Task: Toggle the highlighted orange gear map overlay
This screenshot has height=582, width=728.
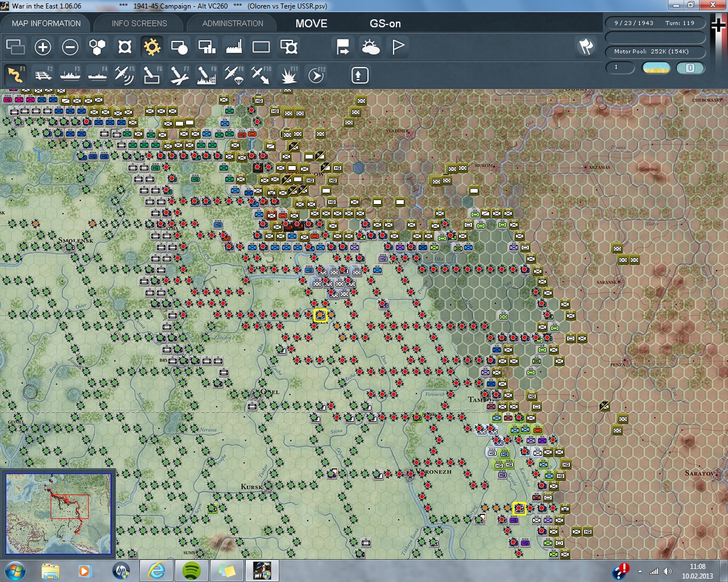Action: 152,47
